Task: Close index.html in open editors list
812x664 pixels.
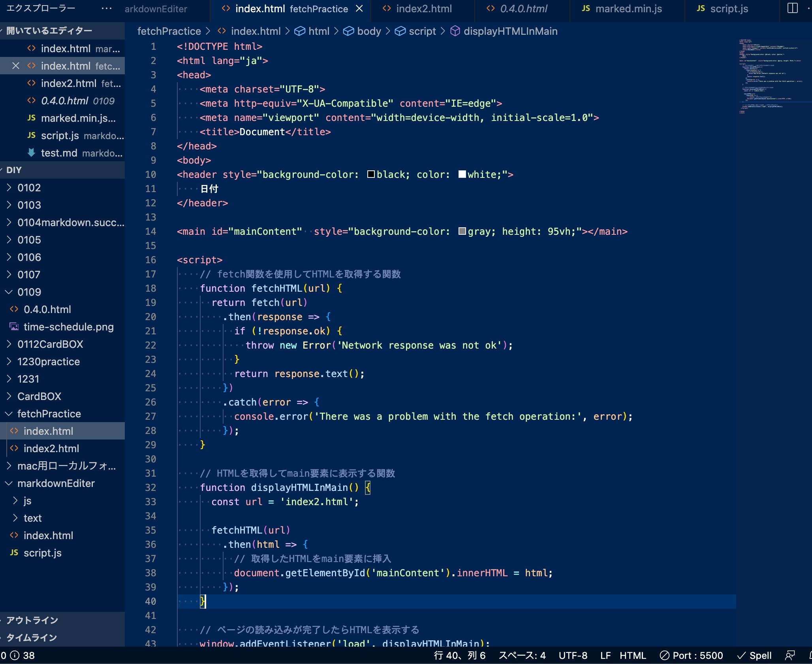Action: (x=16, y=66)
